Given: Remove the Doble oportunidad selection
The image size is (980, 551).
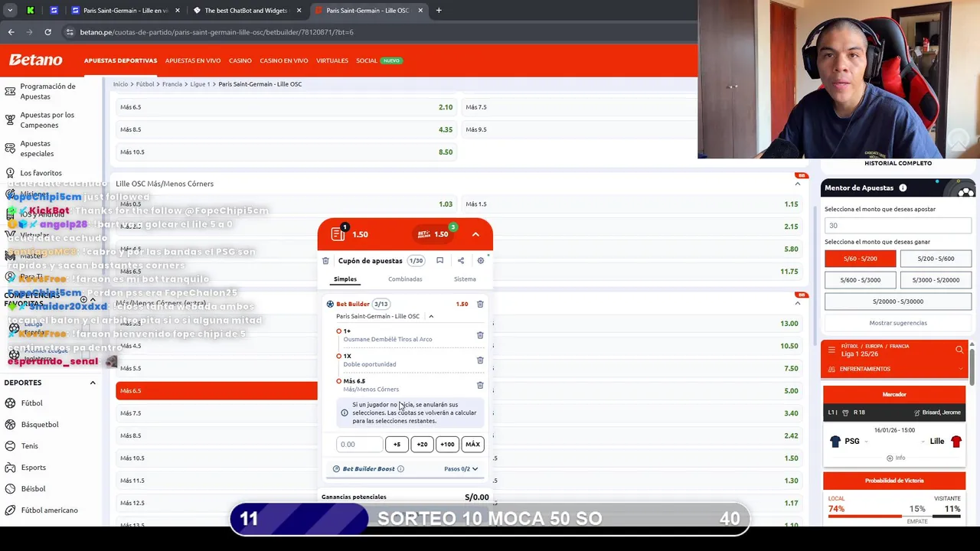Looking at the screenshot, I should tap(480, 360).
